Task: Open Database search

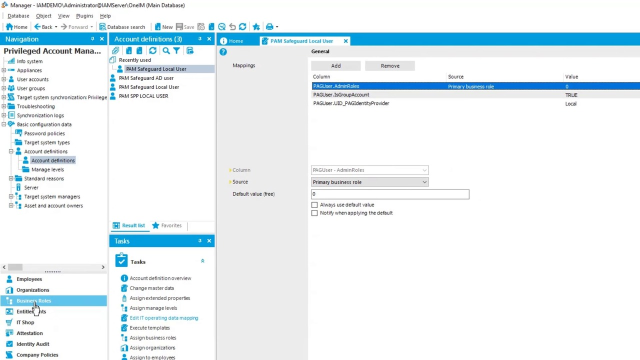Action: 122,27
